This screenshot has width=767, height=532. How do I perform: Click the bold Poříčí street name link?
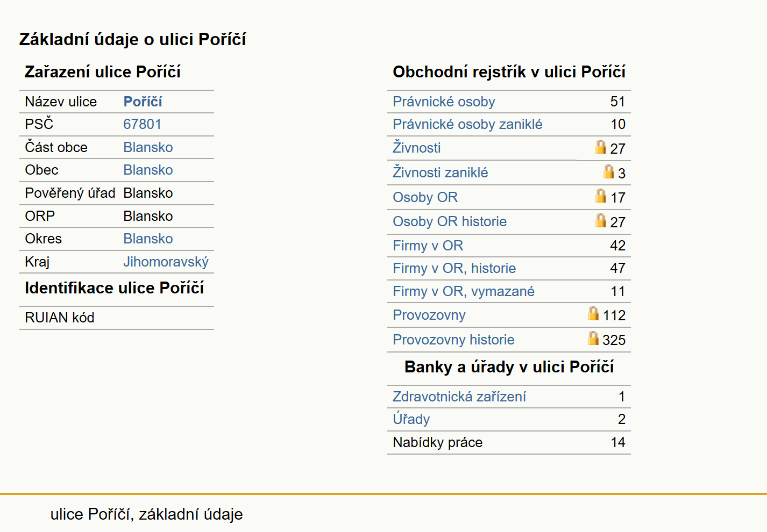(x=143, y=102)
